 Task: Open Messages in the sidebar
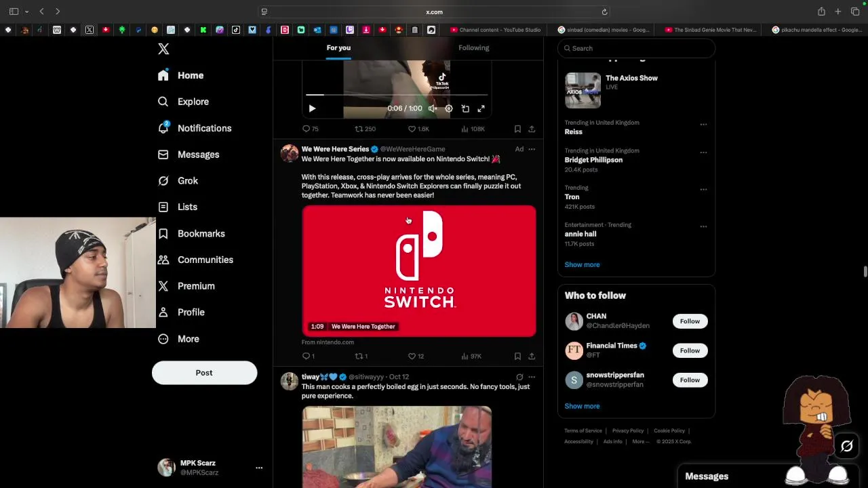coord(188,155)
